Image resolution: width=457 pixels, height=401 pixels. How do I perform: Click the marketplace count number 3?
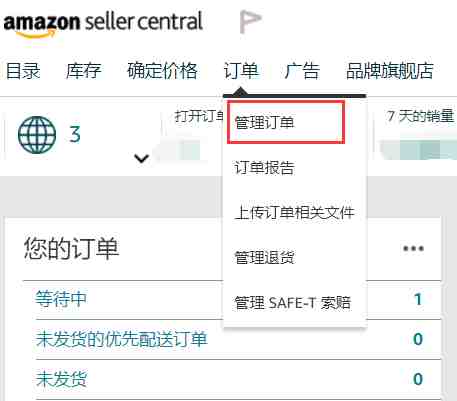[75, 135]
